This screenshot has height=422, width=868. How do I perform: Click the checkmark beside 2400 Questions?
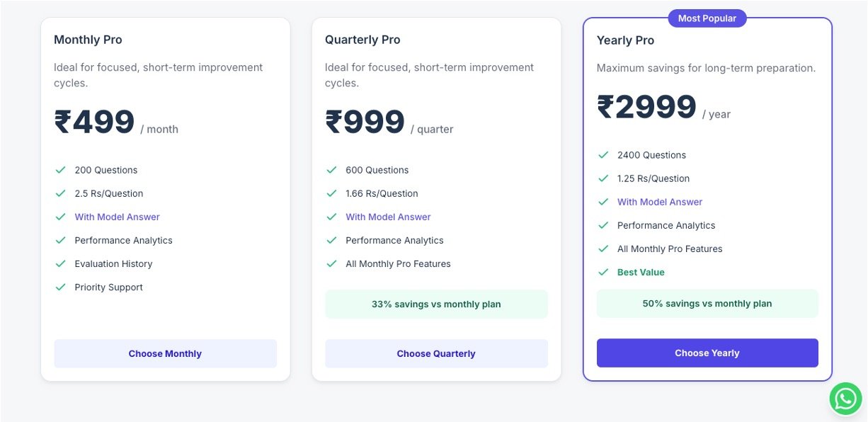pyautogui.click(x=603, y=155)
